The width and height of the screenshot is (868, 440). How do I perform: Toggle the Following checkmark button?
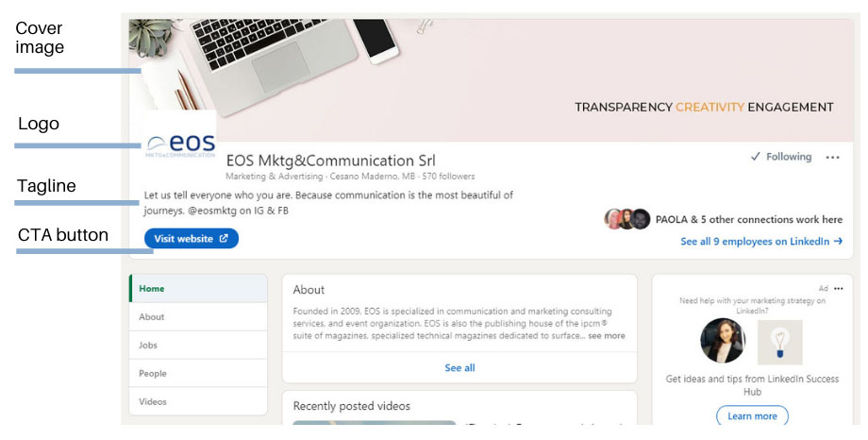[780, 157]
